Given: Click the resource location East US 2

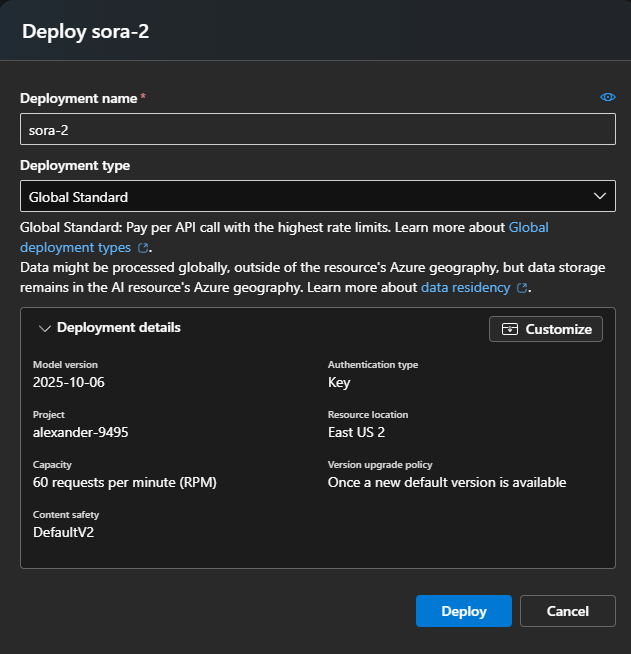Looking at the screenshot, I should (356, 433).
